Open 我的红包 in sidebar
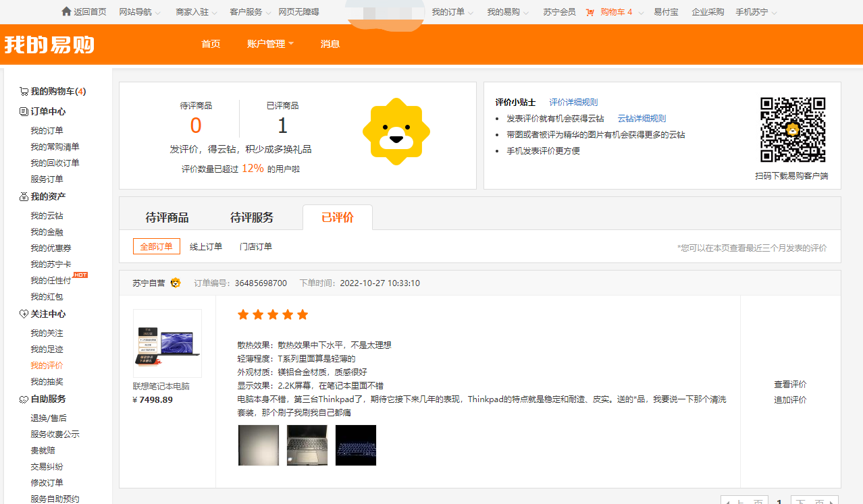 coord(47,297)
